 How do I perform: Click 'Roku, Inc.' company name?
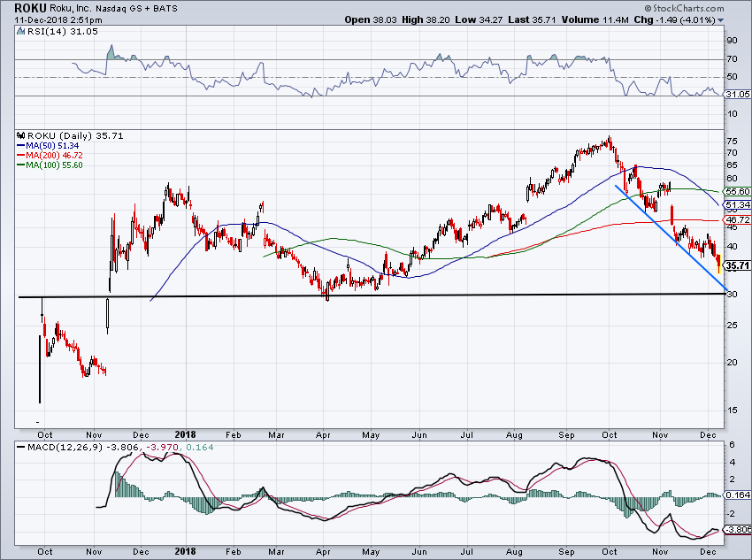tap(70, 8)
